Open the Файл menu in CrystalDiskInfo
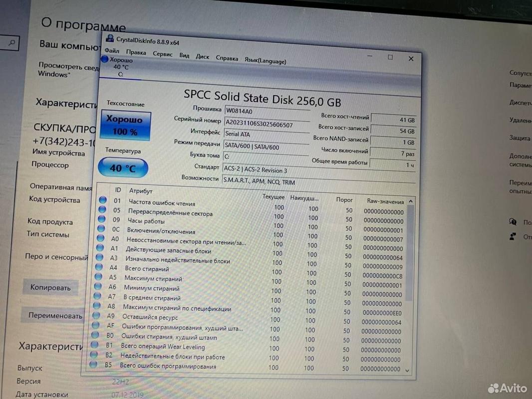This screenshot has height=399, width=532. [112, 51]
